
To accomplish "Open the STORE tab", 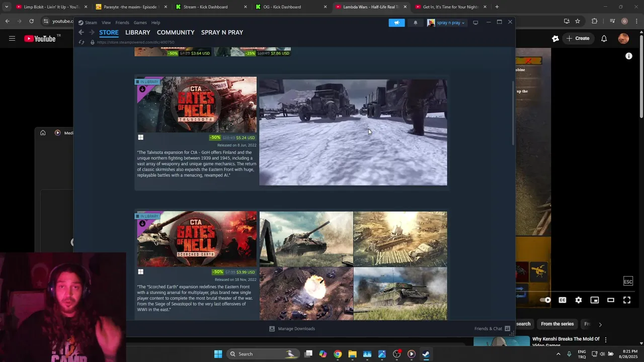I will 109,32.
